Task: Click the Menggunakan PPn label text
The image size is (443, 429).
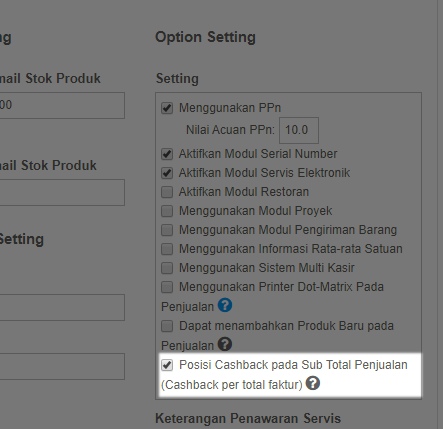Action: [230, 108]
